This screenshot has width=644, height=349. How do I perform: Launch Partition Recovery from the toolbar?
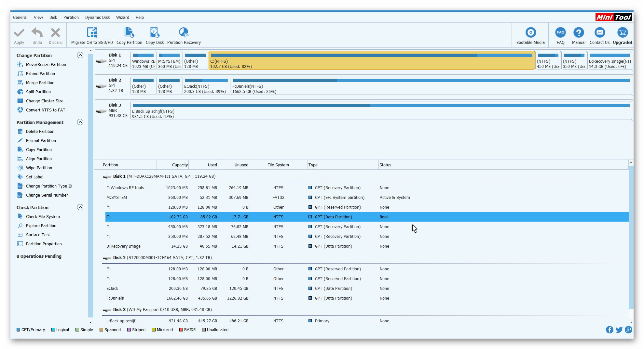click(184, 33)
